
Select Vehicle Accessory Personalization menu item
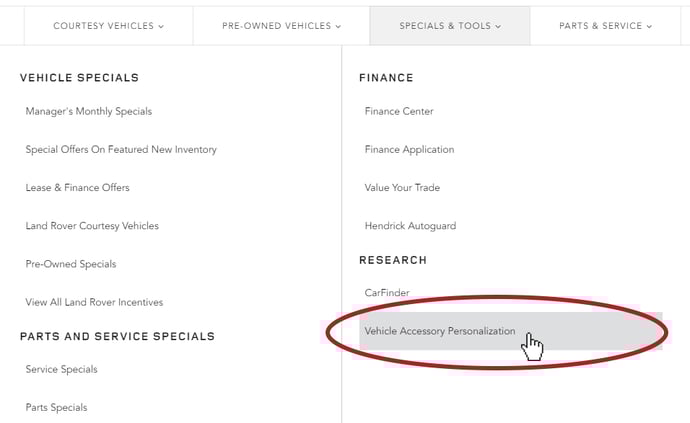(510, 331)
